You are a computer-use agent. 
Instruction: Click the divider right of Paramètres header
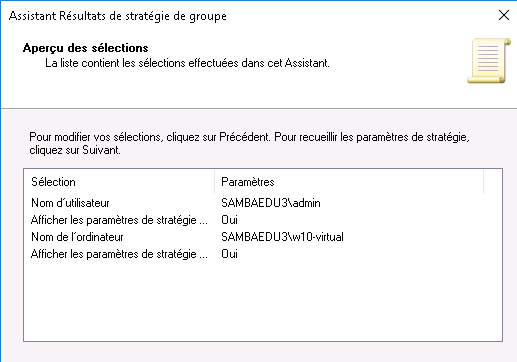(x=483, y=182)
